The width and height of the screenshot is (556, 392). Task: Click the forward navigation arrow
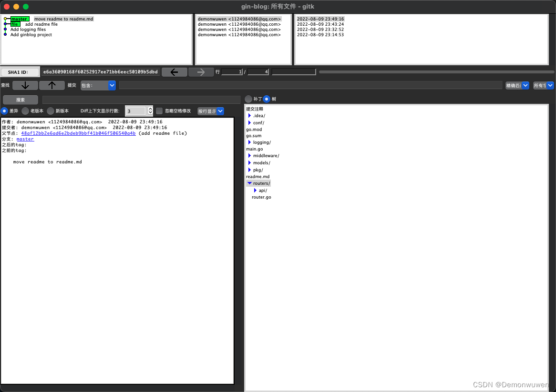[x=201, y=71]
